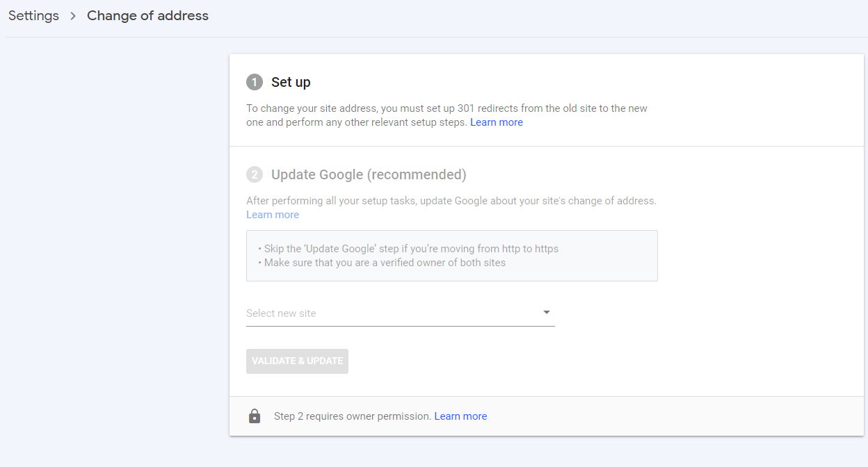The height and width of the screenshot is (467, 868).
Task: Select the Change of address breadcrumb
Action: (x=147, y=15)
